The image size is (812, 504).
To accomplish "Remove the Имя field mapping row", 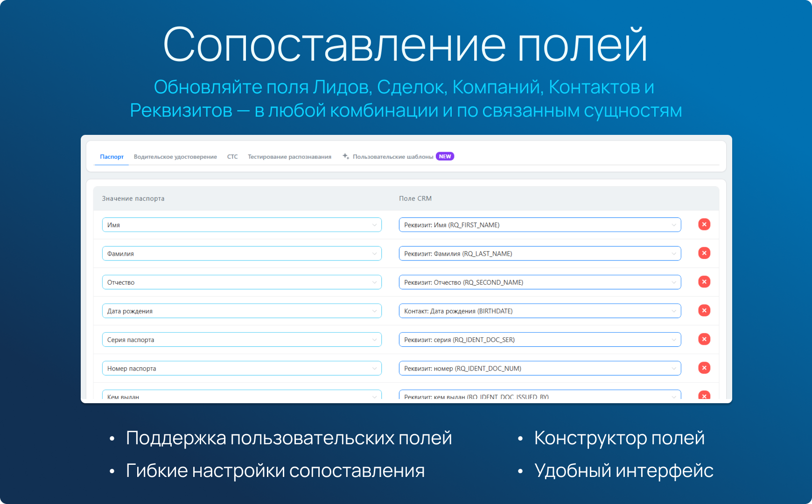I will pos(704,224).
